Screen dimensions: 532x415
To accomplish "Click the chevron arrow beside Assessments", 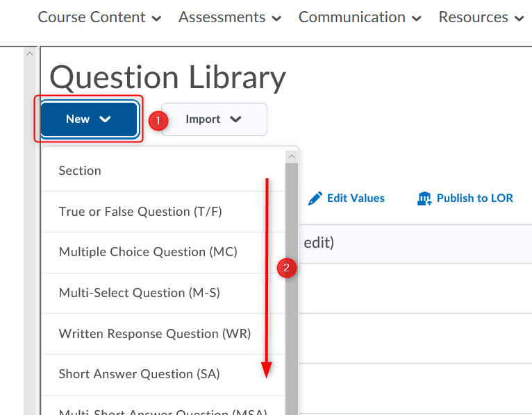I will (277, 19).
